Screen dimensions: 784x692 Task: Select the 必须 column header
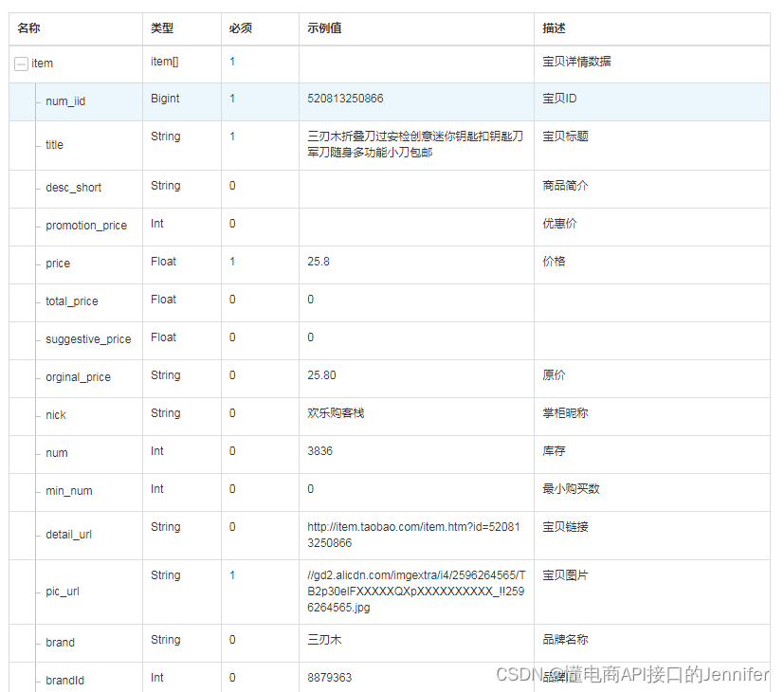pyautogui.click(x=241, y=28)
